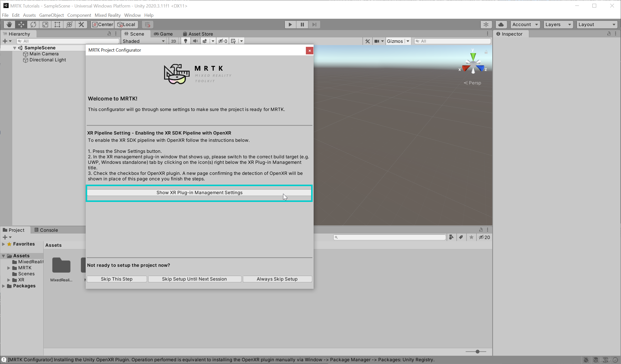Screen dimensions: 621x364
Task: Select the Move tool
Action: (x=21, y=24)
